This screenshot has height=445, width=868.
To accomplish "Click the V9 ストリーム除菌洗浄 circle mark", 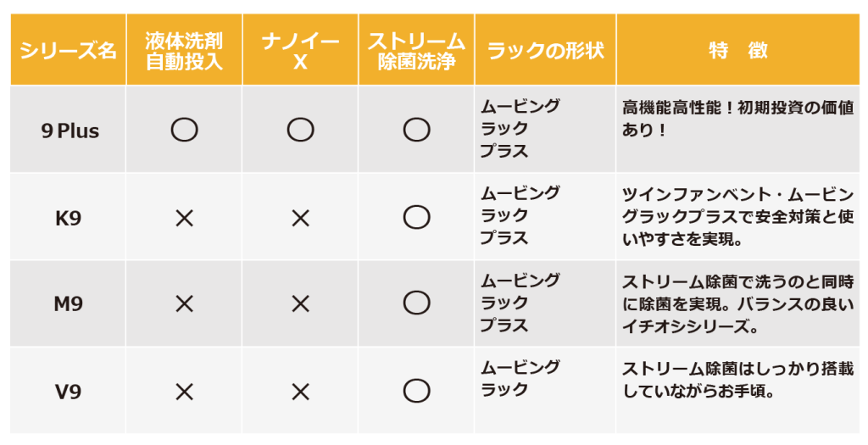I will pyautogui.click(x=416, y=391).
